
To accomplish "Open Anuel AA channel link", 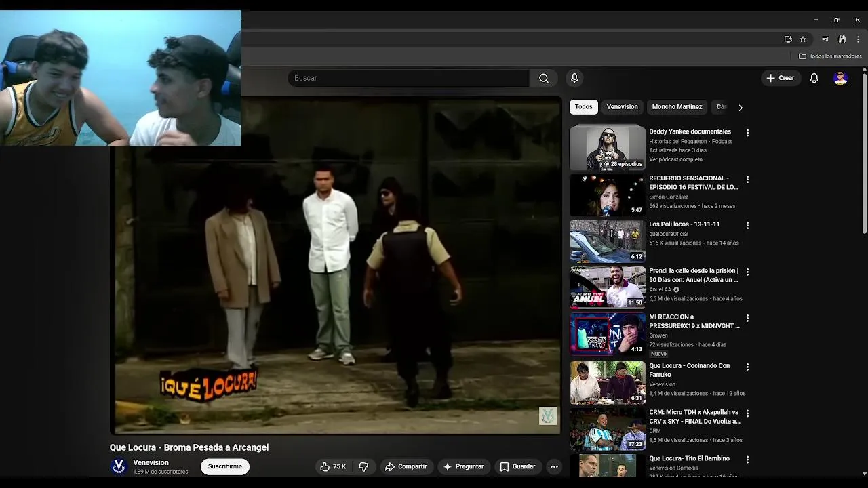I will [x=660, y=289].
